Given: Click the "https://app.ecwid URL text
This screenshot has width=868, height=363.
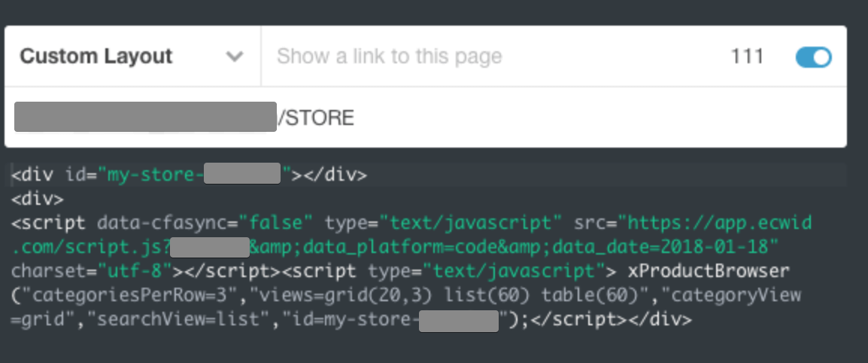Looking at the screenshot, I should (x=715, y=224).
